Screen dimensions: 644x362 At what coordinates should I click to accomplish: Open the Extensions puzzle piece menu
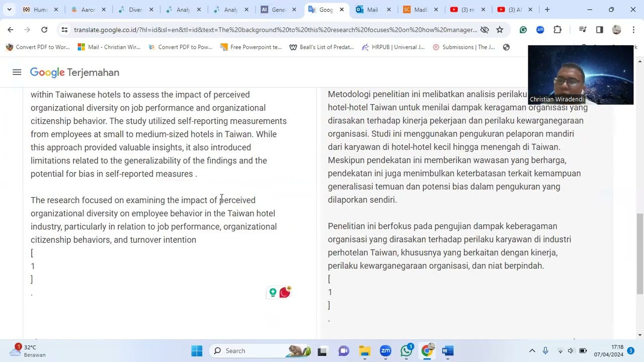(x=557, y=30)
